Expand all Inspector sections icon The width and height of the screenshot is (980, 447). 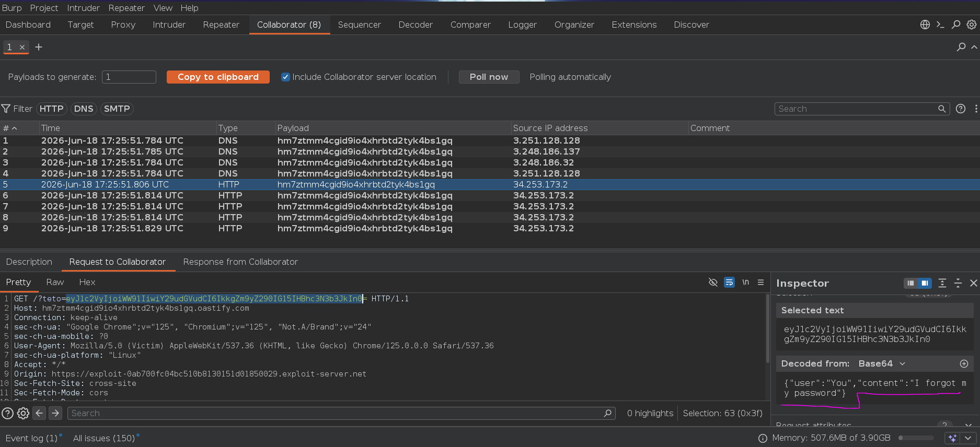point(942,283)
